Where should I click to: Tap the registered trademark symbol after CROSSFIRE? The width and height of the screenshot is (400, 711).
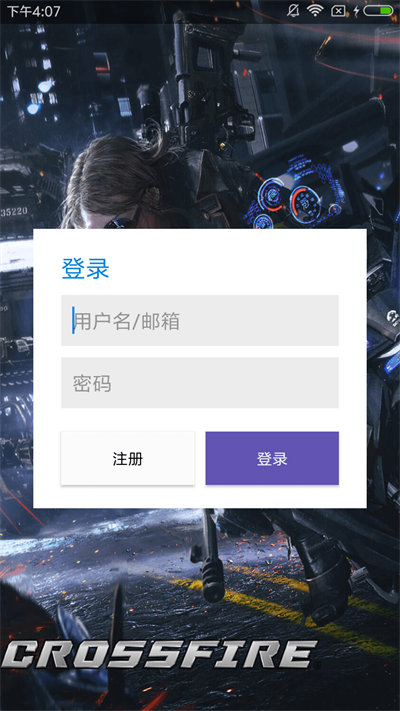point(317,665)
